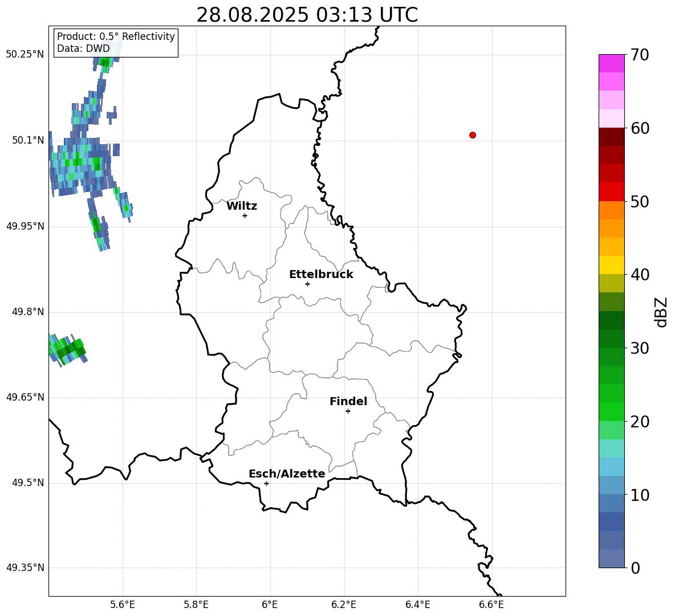Click the bright red colorbar segment below 50–55
This screenshot has width=675, height=616.
pos(611,192)
